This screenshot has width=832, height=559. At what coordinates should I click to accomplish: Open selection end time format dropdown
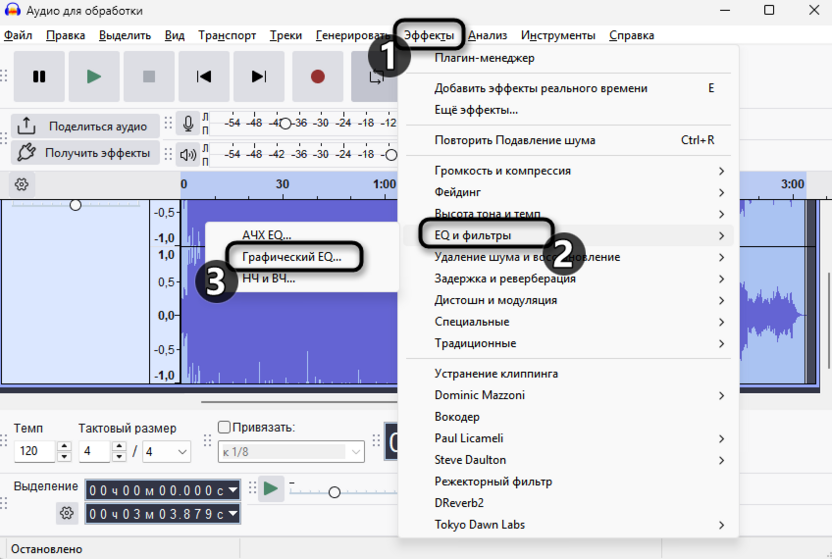coord(233,513)
